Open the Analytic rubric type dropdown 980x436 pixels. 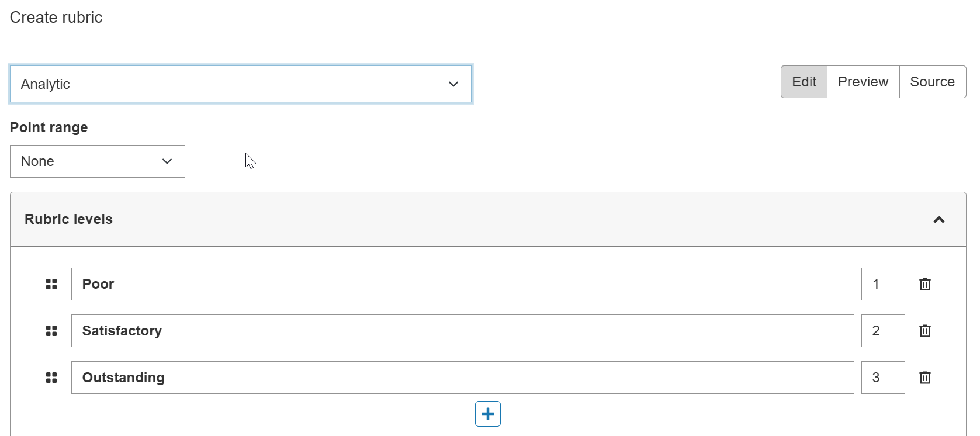point(241,84)
